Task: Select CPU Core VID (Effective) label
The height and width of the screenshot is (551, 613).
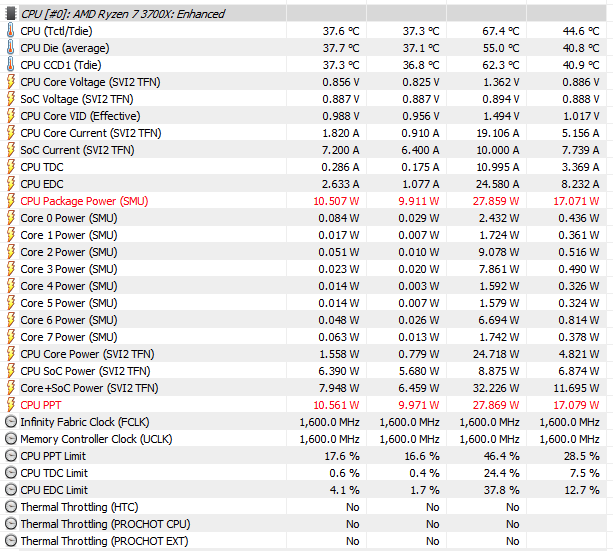Action: [80, 116]
